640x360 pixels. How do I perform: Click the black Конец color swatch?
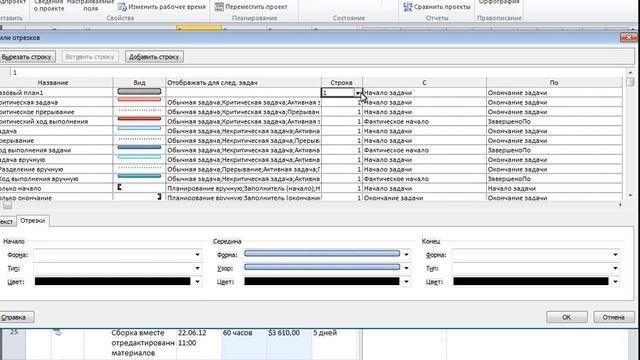tap(531, 281)
